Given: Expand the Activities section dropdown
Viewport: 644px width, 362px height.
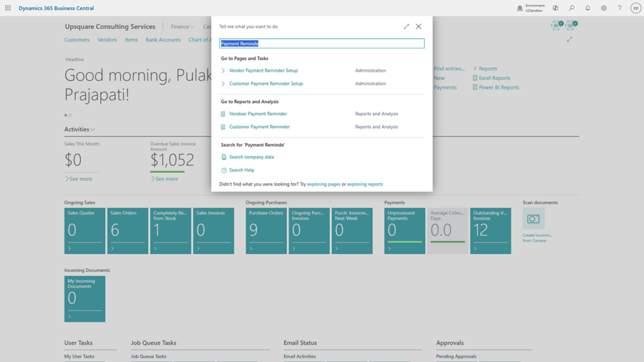Looking at the screenshot, I should point(80,129).
